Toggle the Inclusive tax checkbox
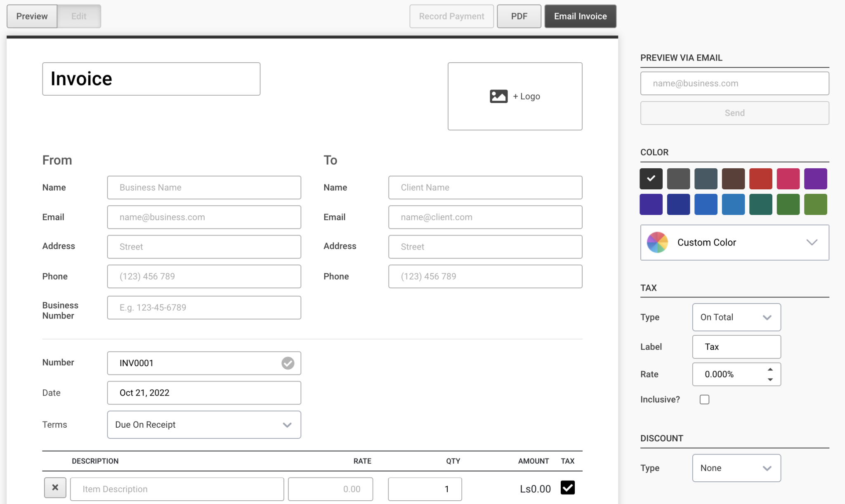845x504 pixels. pyautogui.click(x=704, y=400)
